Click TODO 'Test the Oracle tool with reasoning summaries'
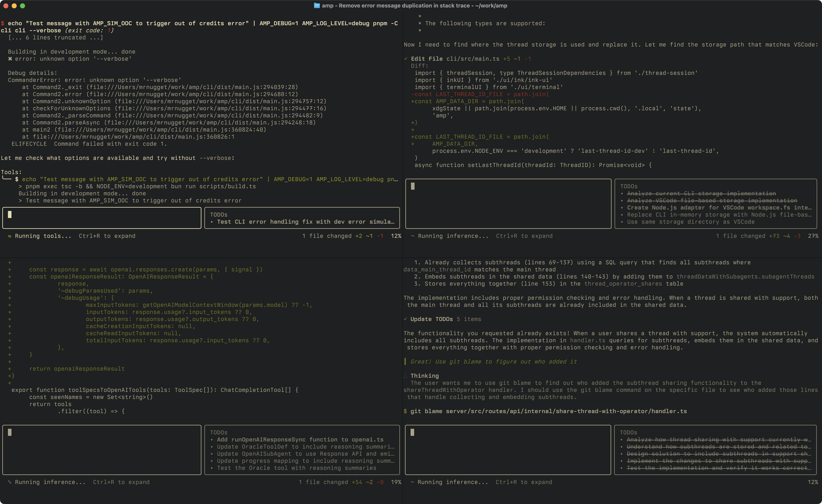822x504 pixels. click(x=297, y=468)
